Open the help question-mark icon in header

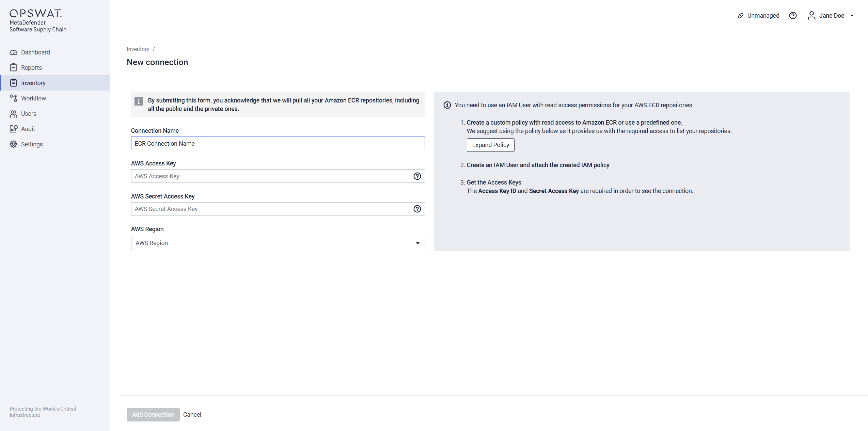pos(793,16)
